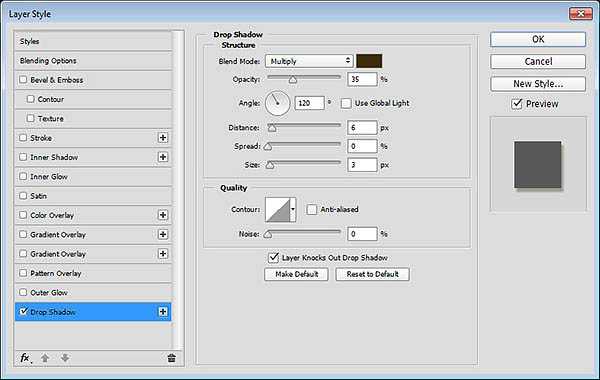Click the move effect down arrow
Screen dimensions: 600x380
[x=65, y=358]
